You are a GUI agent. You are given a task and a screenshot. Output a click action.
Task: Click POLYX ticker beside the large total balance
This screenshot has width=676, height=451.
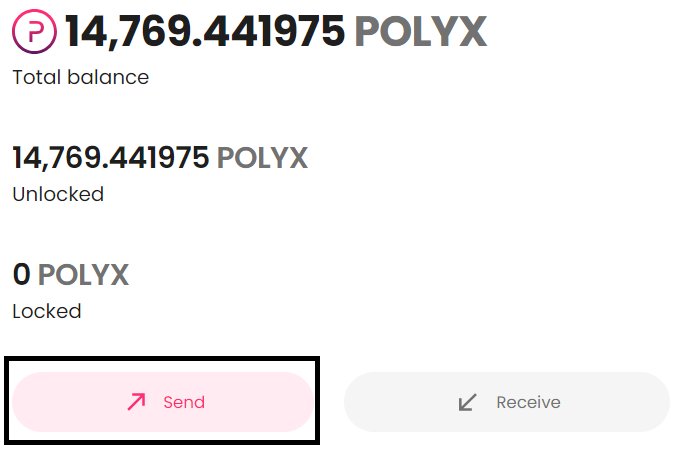(421, 32)
